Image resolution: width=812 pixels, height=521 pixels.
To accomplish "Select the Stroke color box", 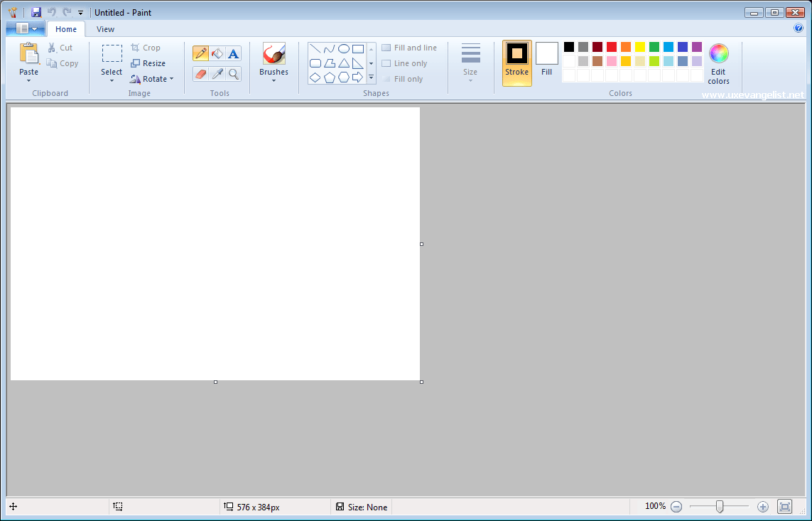I will coord(516,63).
